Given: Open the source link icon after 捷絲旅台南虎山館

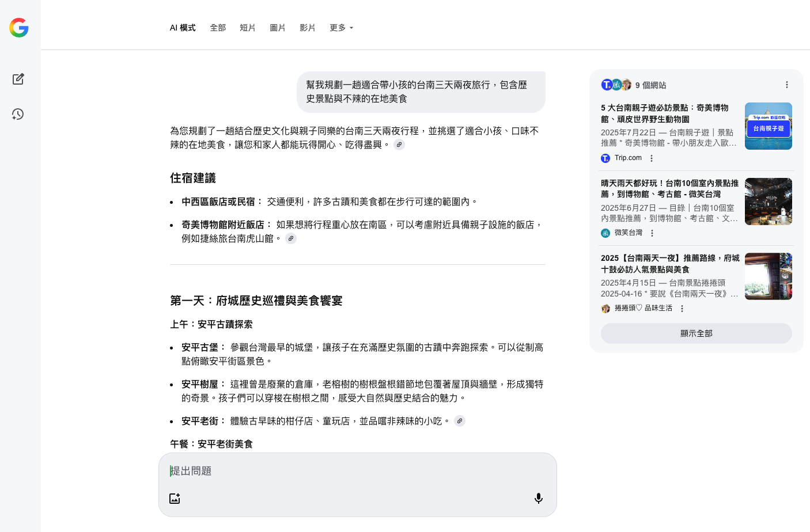Looking at the screenshot, I should (x=291, y=238).
